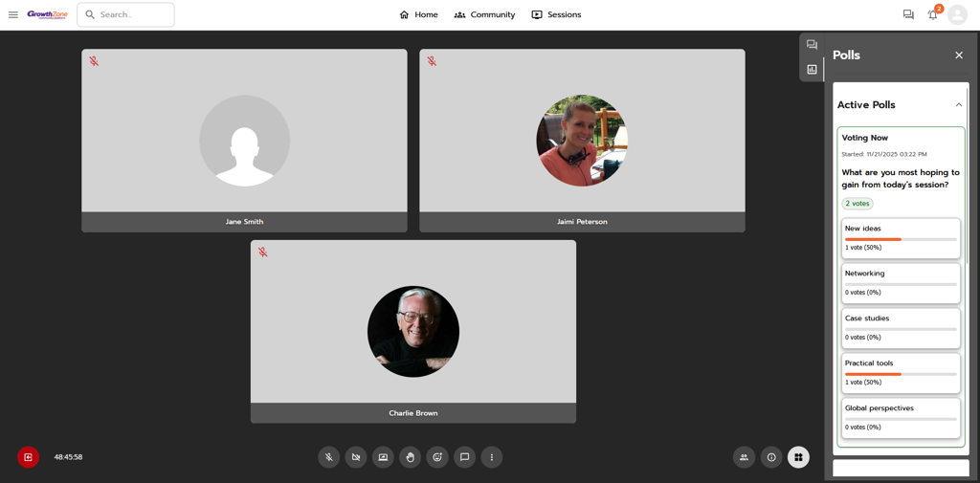Click the Jane Smith name label
The image size is (980, 483).
point(244,222)
